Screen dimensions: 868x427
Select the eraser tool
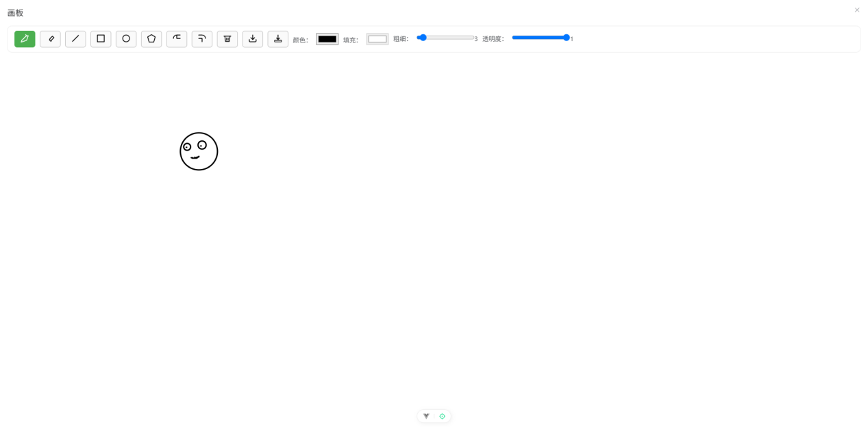coord(50,39)
